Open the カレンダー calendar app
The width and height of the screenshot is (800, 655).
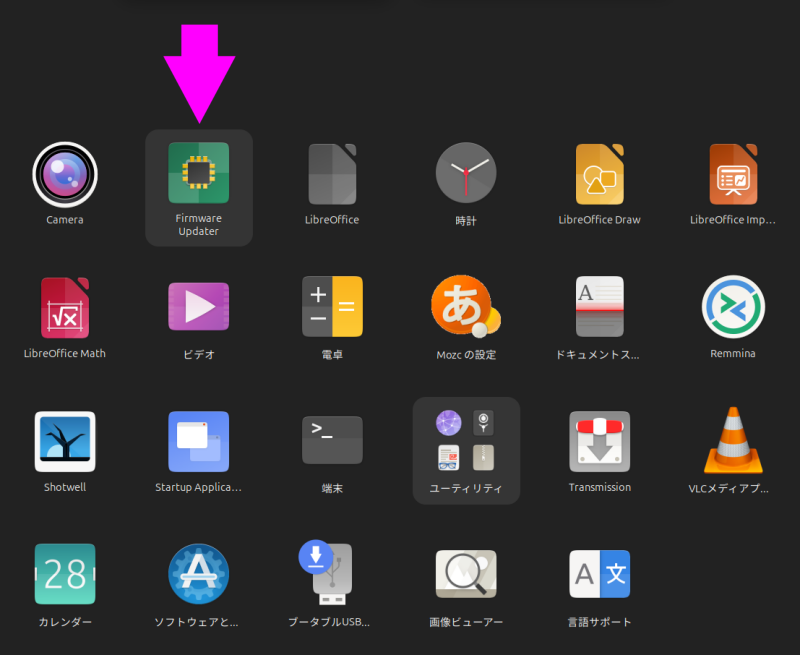click(x=65, y=574)
